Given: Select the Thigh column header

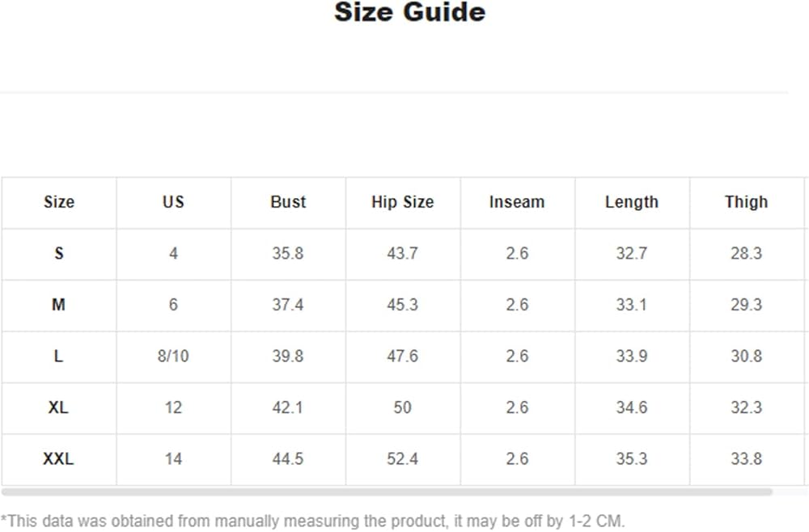Looking at the screenshot, I should click(746, 202).
